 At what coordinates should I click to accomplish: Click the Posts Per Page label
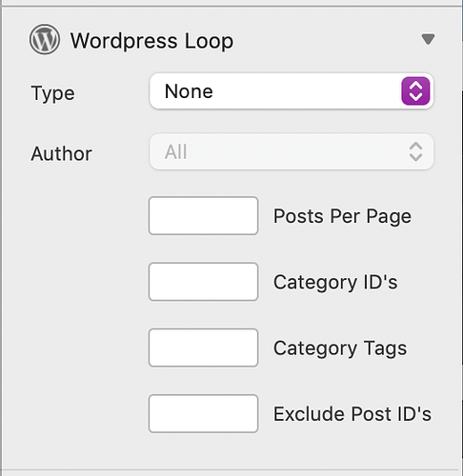(342, 216)
